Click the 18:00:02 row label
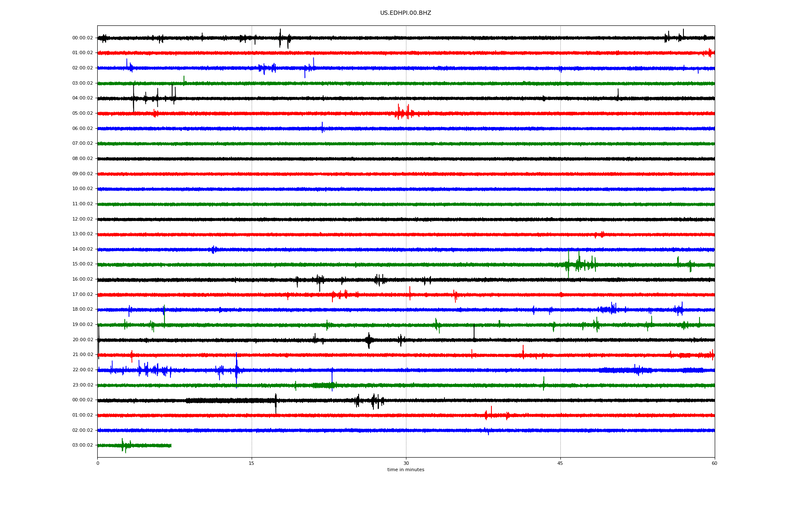812x508 pixels. (82, 309)
